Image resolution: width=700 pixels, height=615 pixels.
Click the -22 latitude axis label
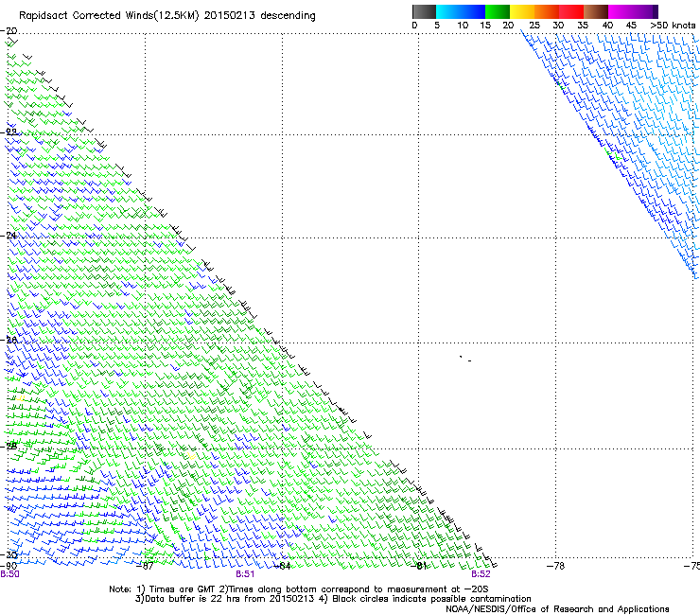[x=9, y=132]
